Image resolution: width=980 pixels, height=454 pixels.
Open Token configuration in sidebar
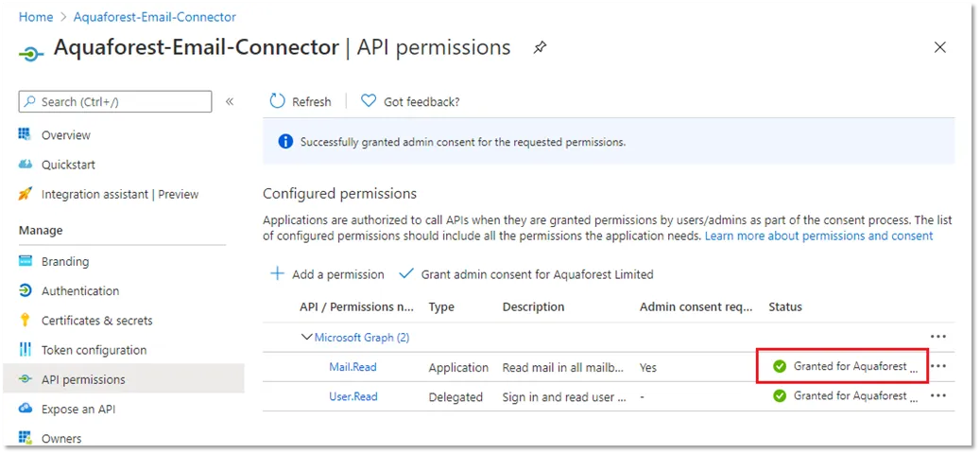(94, 350)
